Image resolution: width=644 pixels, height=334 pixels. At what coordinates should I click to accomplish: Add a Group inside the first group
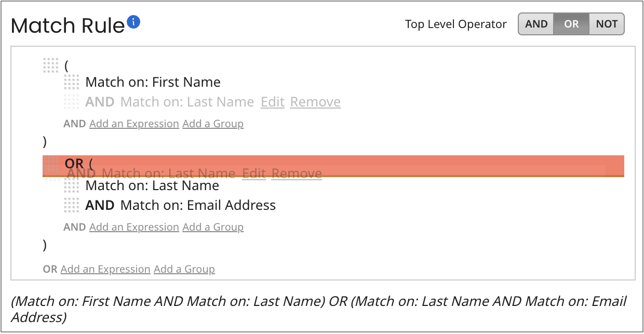pyautogui.click(x=213, y=124)
